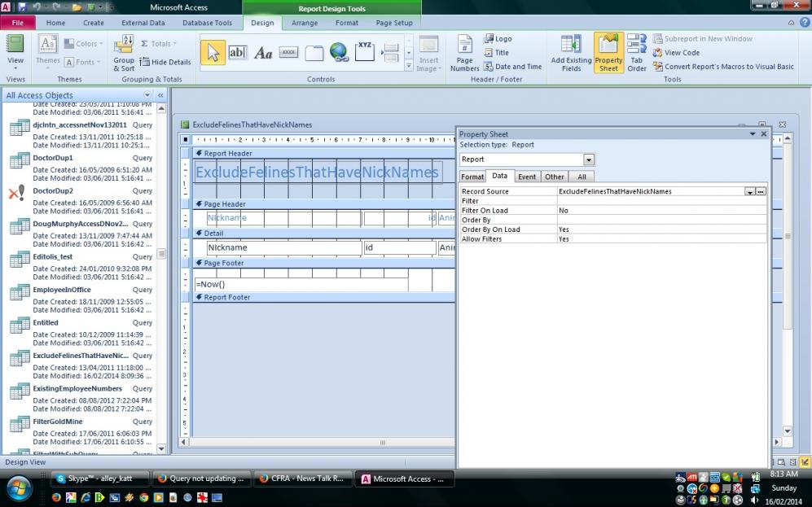Click the Filter property input field

coord(661,201)
